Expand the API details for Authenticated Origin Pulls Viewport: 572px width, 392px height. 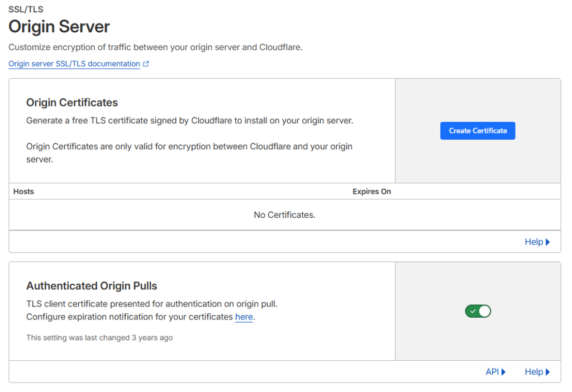(494, 371)
